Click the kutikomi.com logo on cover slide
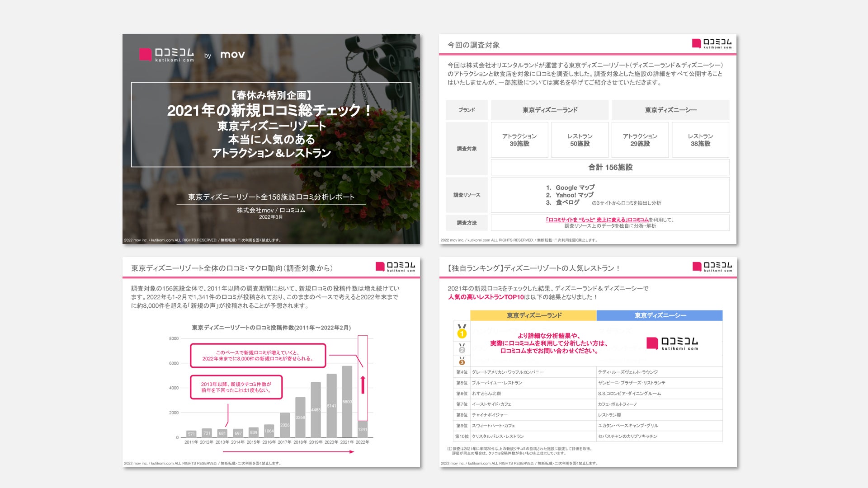The height and width of the screenshot is (488, 868). point(166,55)
